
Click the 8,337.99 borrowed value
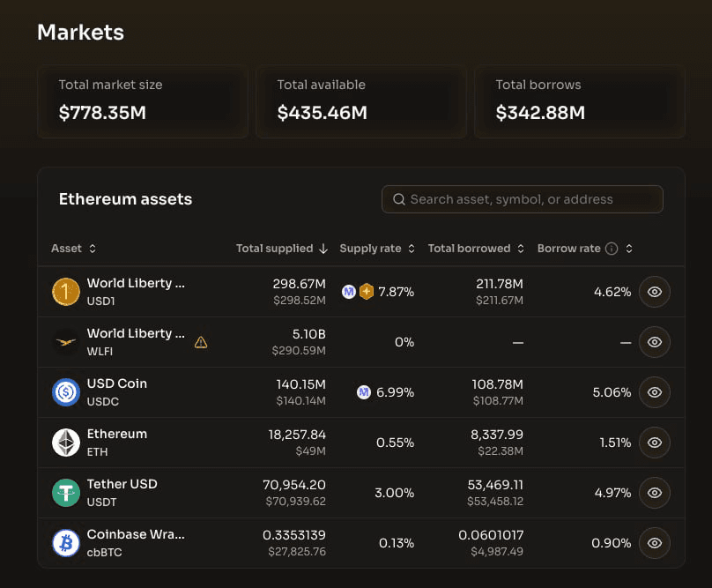(497, 435)
